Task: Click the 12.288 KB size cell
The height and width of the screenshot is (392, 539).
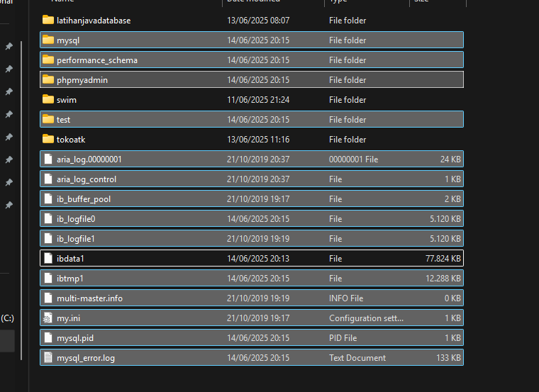Action: [x=443, y=279]
